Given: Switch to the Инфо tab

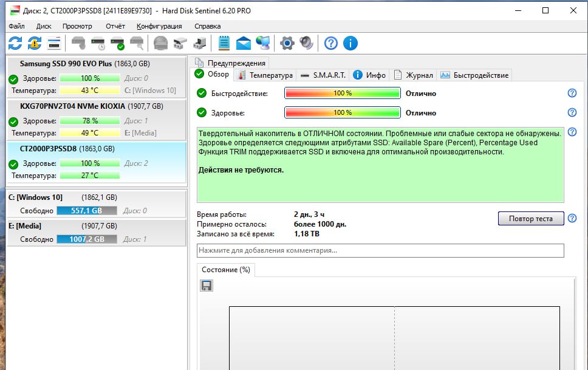Looking at the screenshot, I should tap(369, 75).
